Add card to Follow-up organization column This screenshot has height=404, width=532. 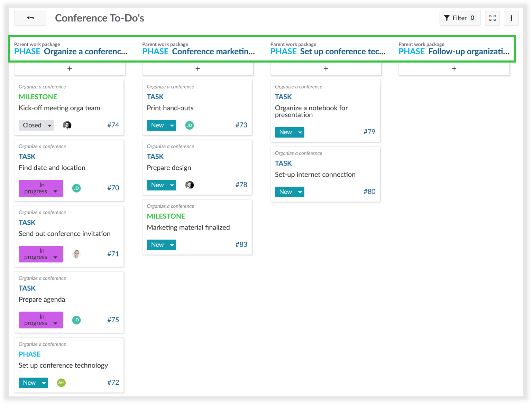click(x=454, y=69)
